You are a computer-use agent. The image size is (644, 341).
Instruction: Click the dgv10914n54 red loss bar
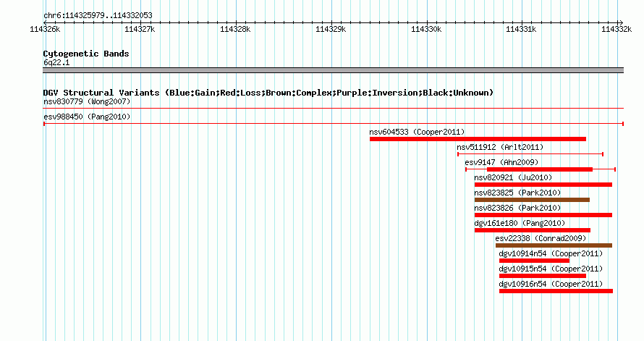pyautogui.click(x=534, y=261)
